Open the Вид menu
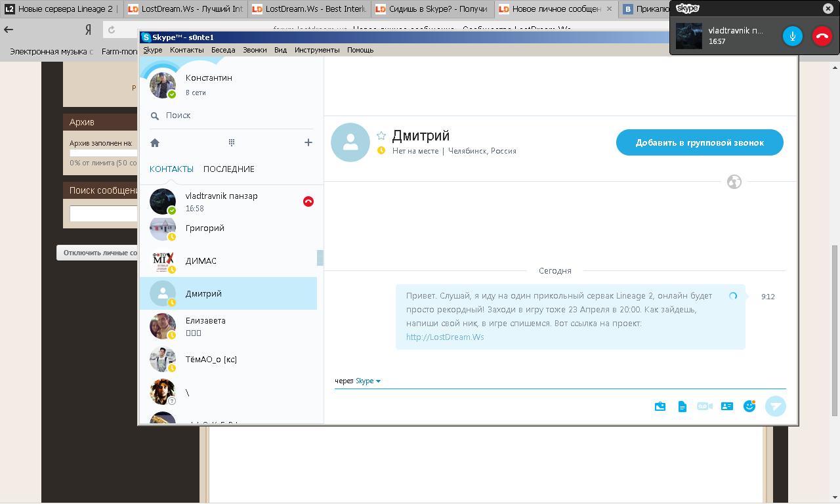The image size is (840, 504). click(x=280, y=50)
